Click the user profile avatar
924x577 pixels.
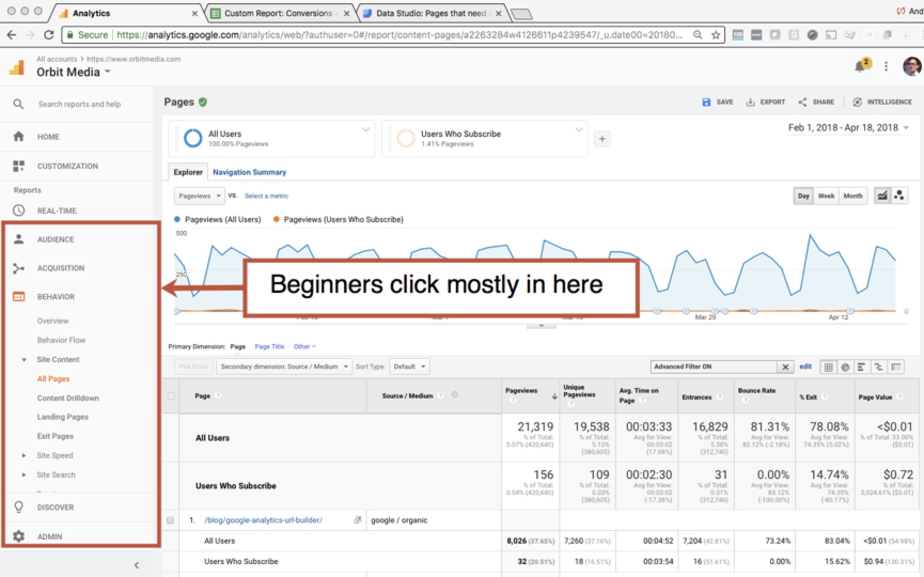(912, 67)
